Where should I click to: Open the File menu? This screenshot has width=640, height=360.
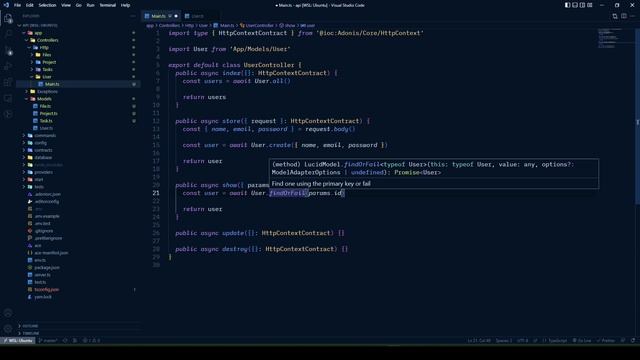17,5
